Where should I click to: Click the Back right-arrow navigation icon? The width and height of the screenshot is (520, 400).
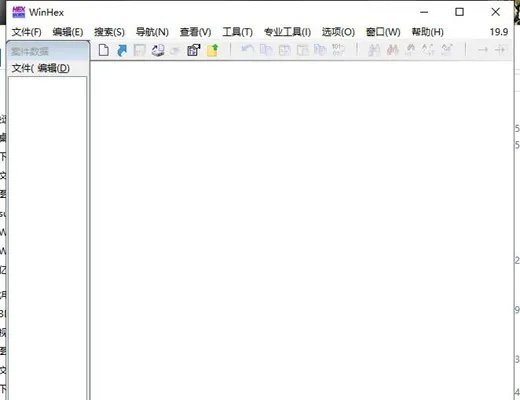[483, 50]
